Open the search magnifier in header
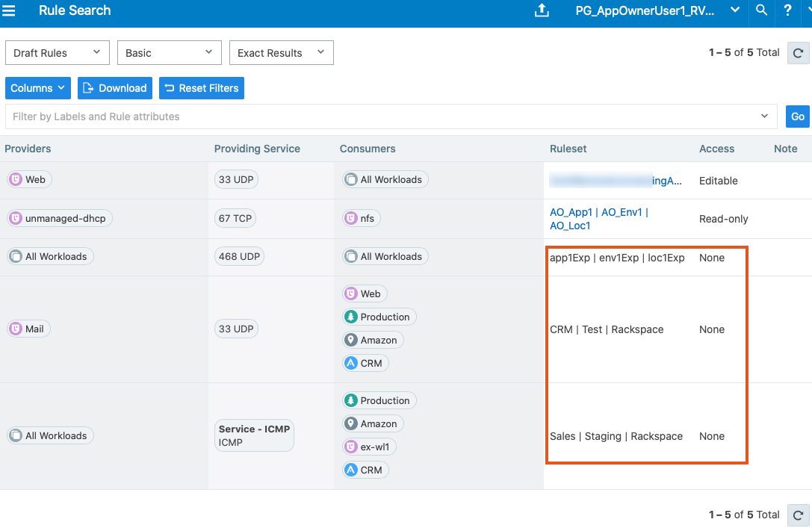Image resolution: width=812 pixels, height=528 pixels. (x=761, y=10)
